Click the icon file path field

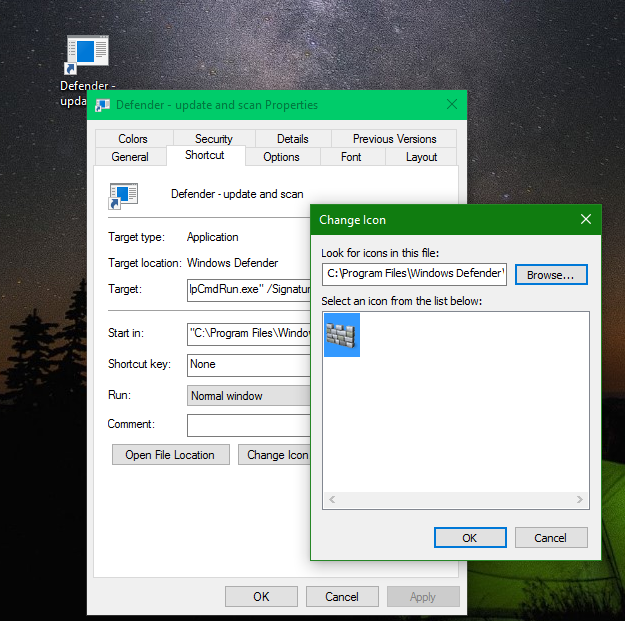[x=414, y=274]
